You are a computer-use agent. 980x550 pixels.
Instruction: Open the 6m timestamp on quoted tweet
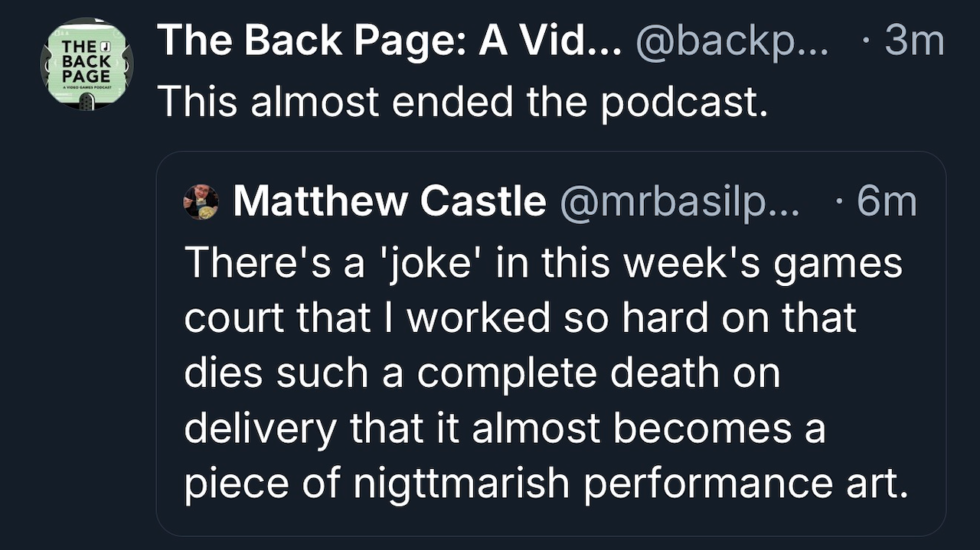pyautogui.click(x=886, y=201)
